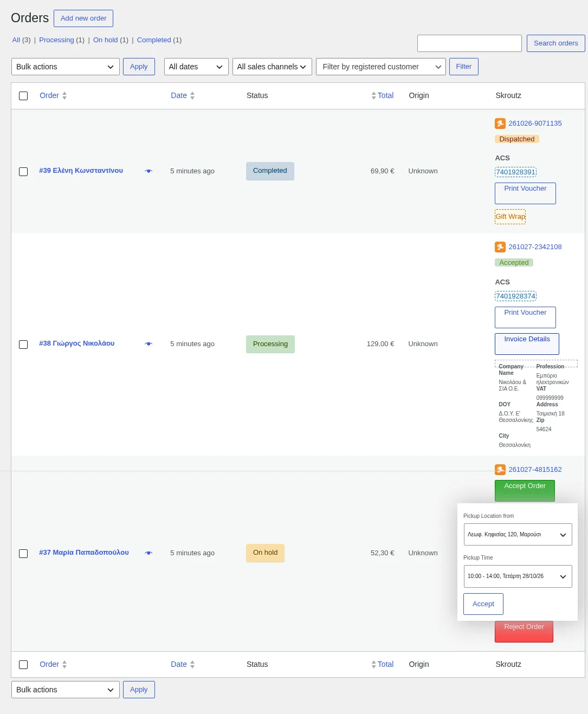The height and width of the screenshot is (714, 588).
Task: Click tracking number 7401928374
Action: point(515,296)
